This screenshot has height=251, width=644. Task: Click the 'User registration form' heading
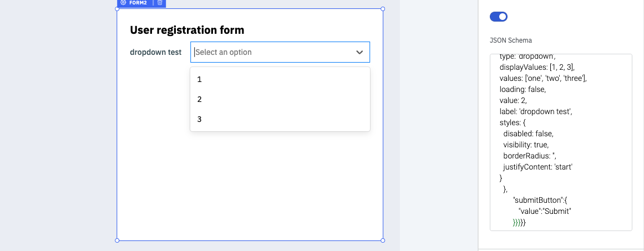(x=187, y=30)
